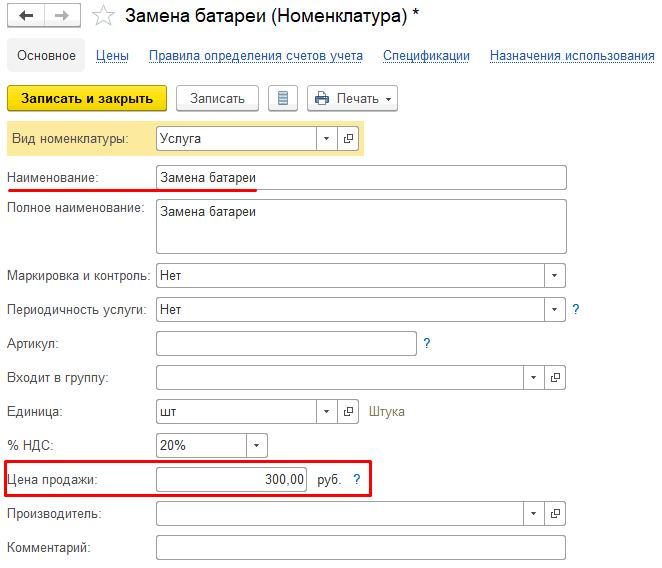Switch to the Основное tab
The image size is (662, 568).
point(46,55)
